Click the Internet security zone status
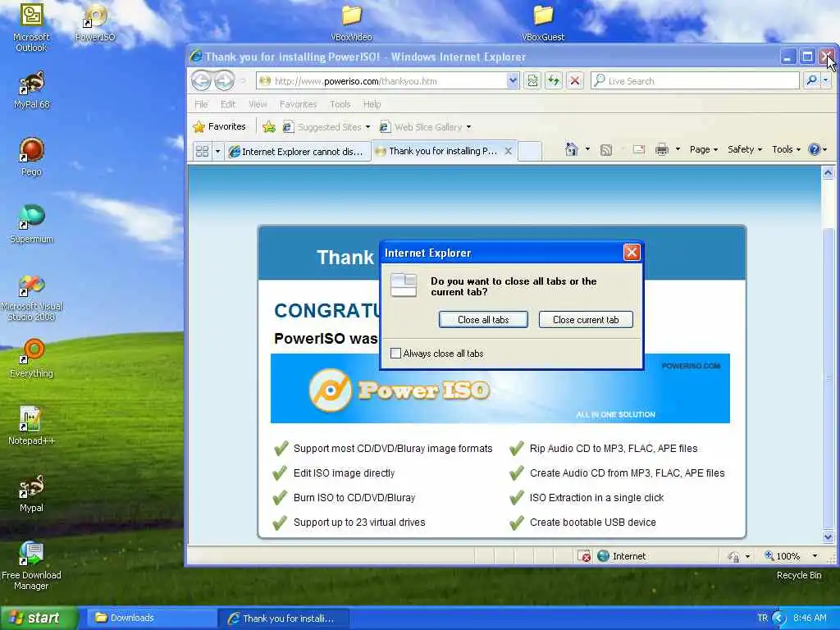The height and width of the screenshot is (630, 840). point(622,556)
